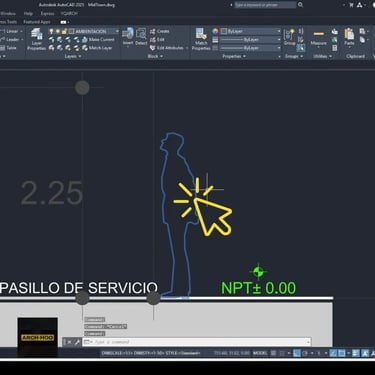Toggle the layer lock padlock icon
375x375 pixels.
[64, 31]
